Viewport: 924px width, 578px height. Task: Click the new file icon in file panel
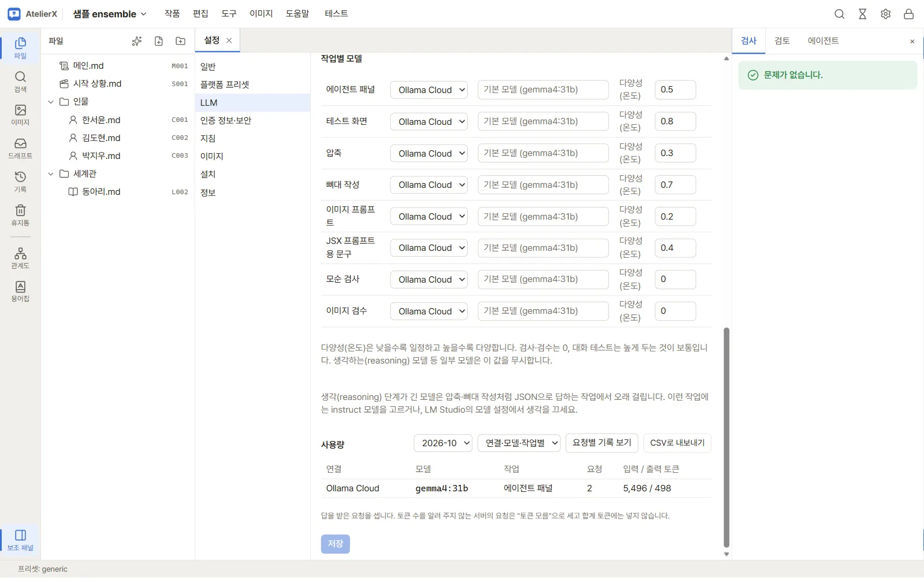coord(159,41)
